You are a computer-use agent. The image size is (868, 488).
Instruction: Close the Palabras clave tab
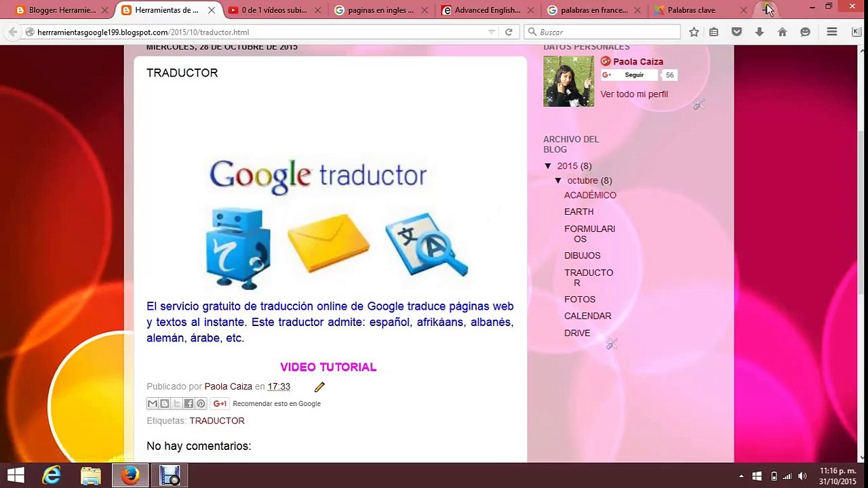744,10
